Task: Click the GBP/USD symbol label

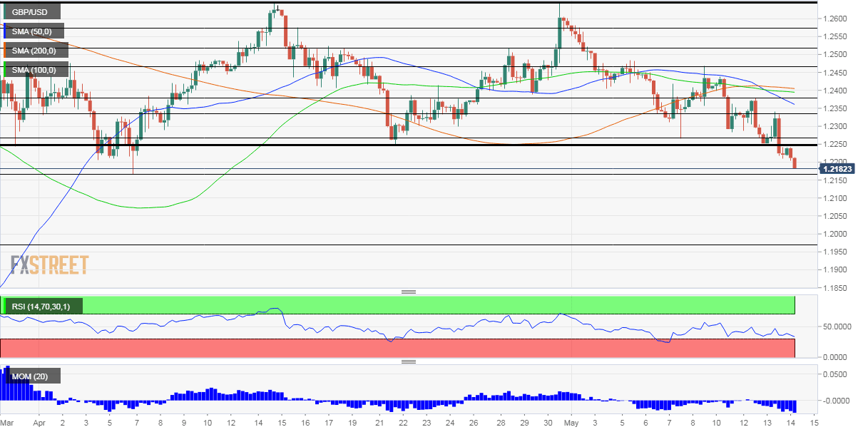Action: tap(31, 12)
